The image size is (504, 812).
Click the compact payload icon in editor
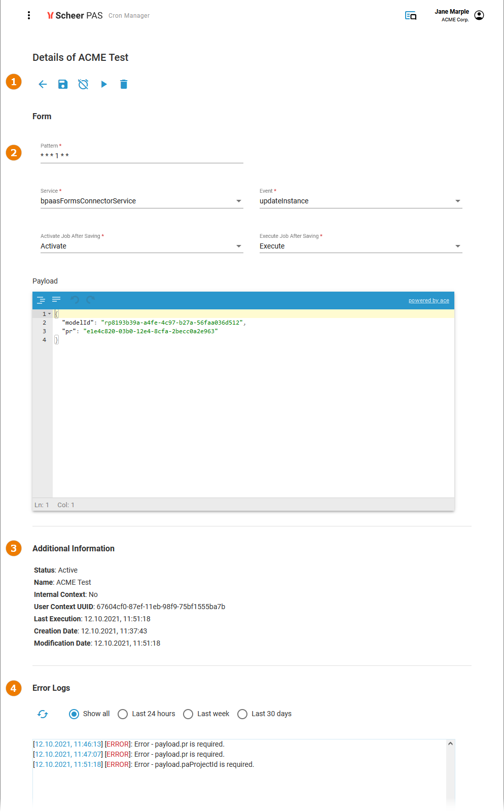[x=56, y=300]
